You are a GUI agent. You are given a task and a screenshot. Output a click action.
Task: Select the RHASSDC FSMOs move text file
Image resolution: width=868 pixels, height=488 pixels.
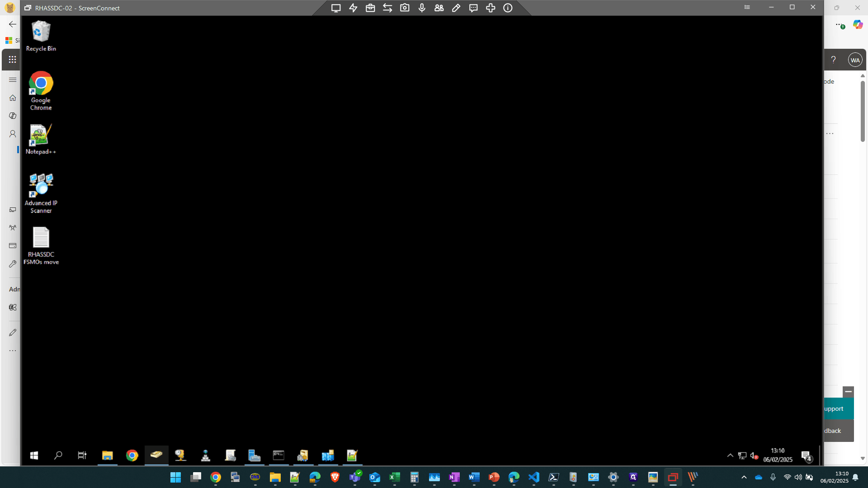[x=41, y=246]
